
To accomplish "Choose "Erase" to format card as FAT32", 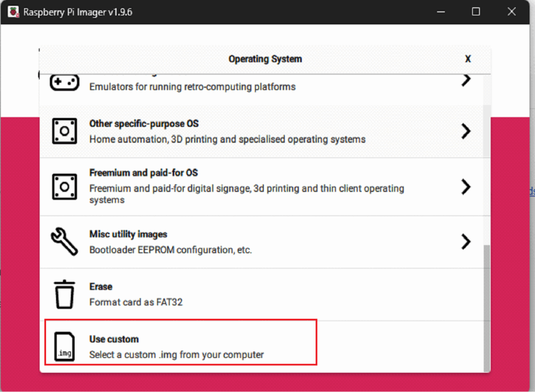I will [101, 286].
